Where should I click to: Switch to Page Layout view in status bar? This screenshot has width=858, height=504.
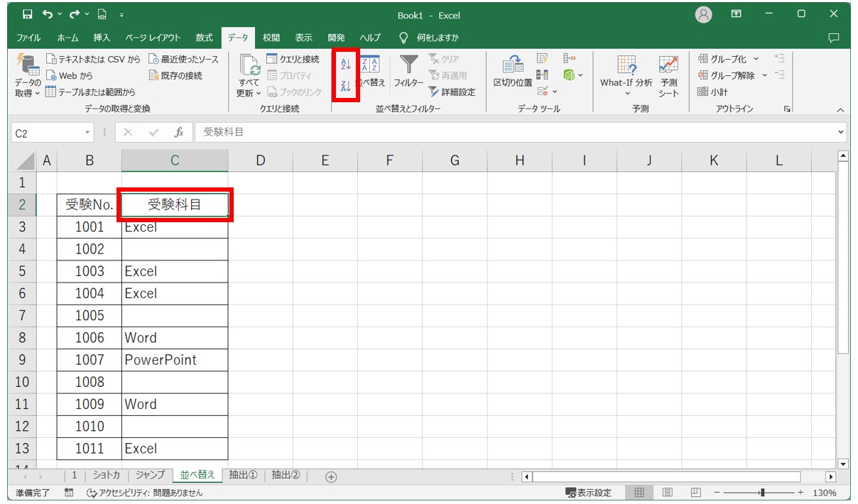[x=668, y=493]
